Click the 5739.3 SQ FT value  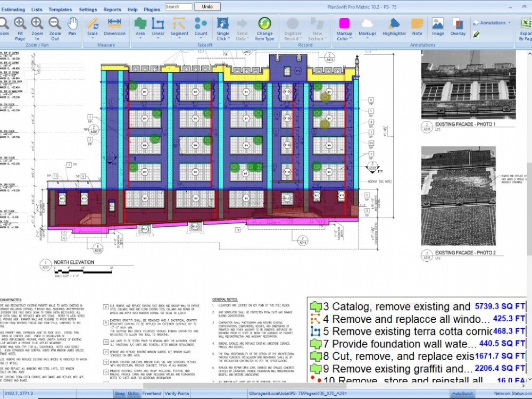point(500,306)
